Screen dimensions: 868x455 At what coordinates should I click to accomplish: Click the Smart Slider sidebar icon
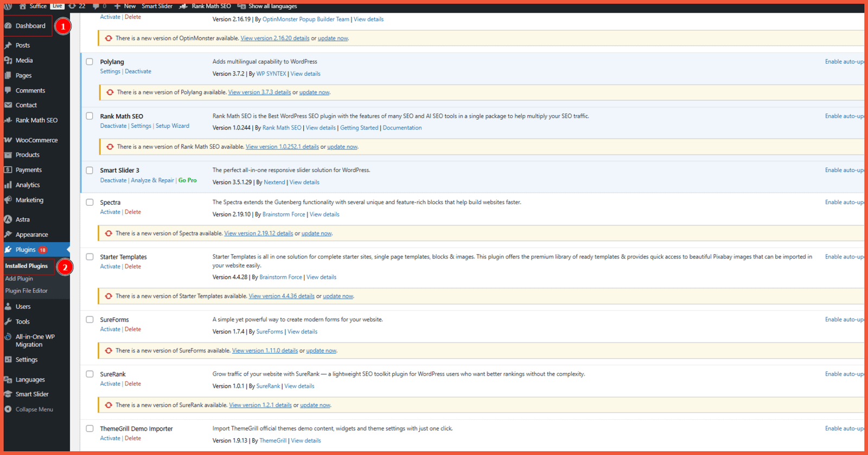pos(8,394)
